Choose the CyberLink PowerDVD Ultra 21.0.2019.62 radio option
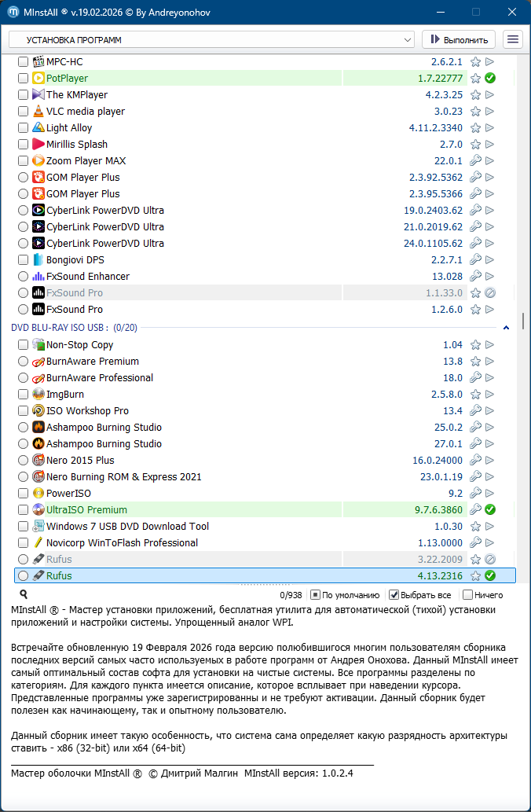Screen dimensions: 531x812 coord(23,227)
